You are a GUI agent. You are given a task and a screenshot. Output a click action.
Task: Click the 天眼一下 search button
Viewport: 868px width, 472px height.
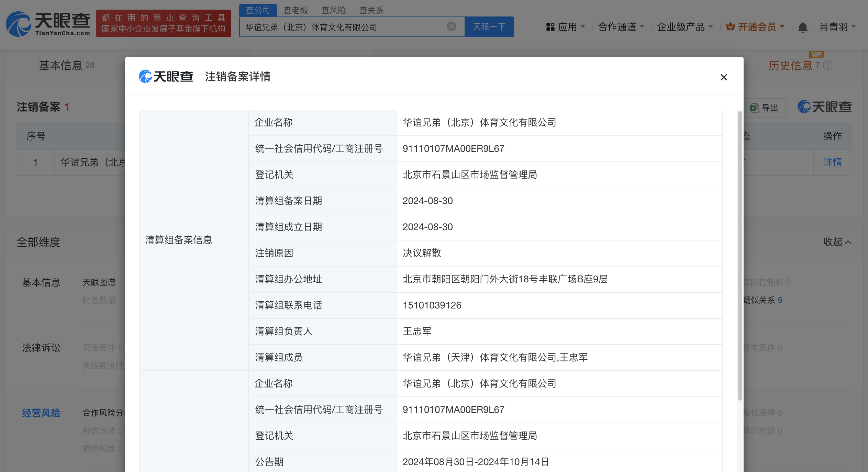coord(489,26)
